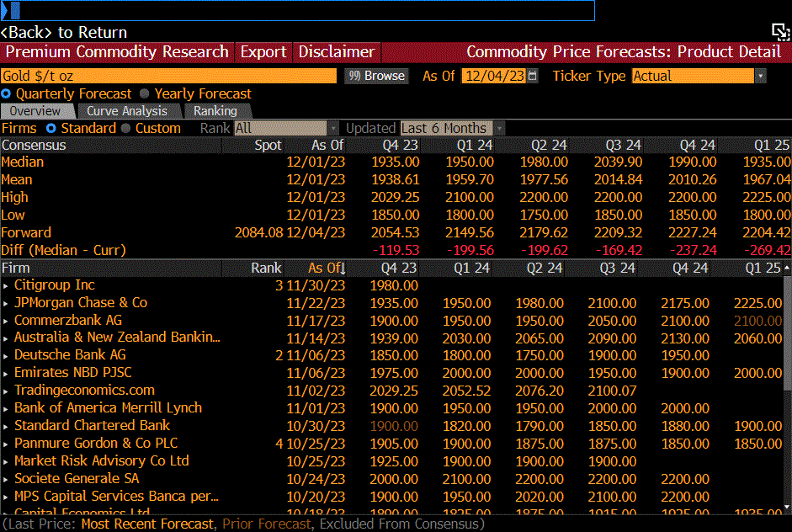
Task: Click the High Q1 25 value 2225.00
Action: [x=767, y=198]
